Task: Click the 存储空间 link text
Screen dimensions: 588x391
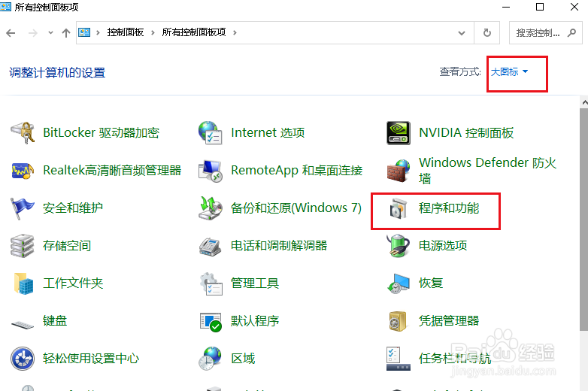Action: tap(67, 246)
